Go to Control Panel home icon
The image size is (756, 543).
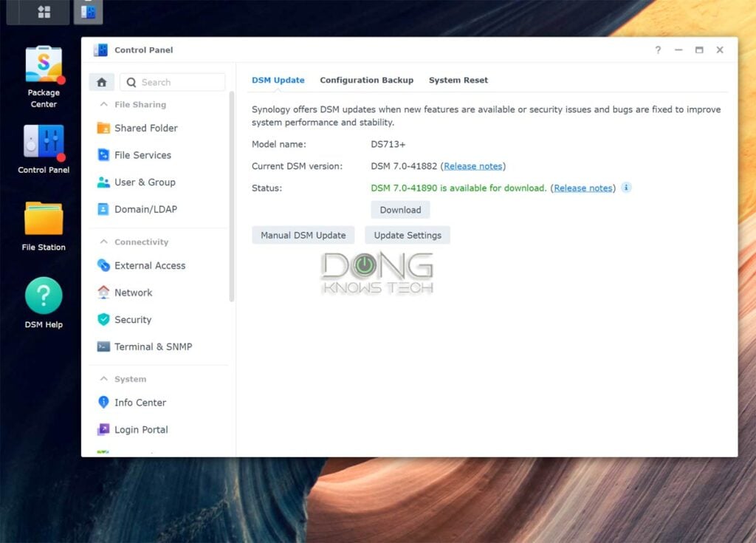tap(102, 82)
